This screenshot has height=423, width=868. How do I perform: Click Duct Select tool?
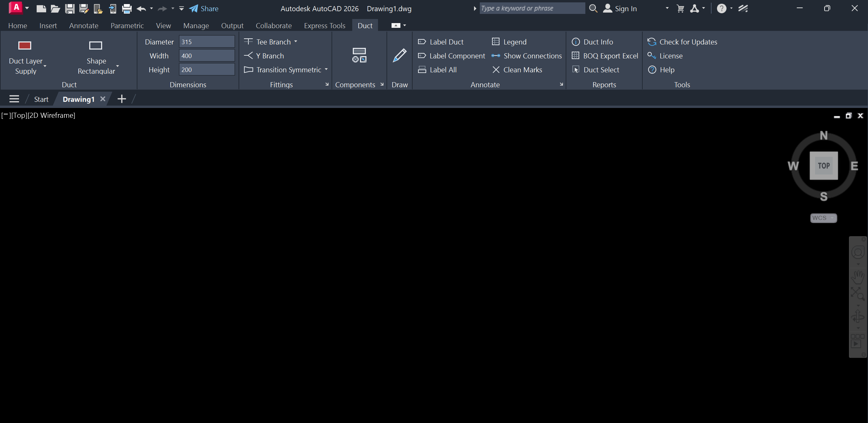[596, 70]
